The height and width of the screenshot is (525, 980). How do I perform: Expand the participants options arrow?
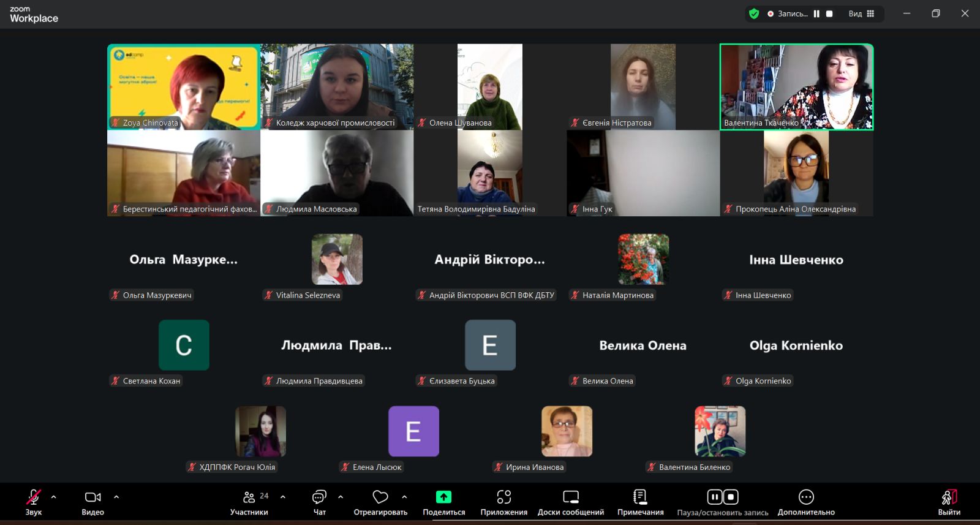pos(283,497)
